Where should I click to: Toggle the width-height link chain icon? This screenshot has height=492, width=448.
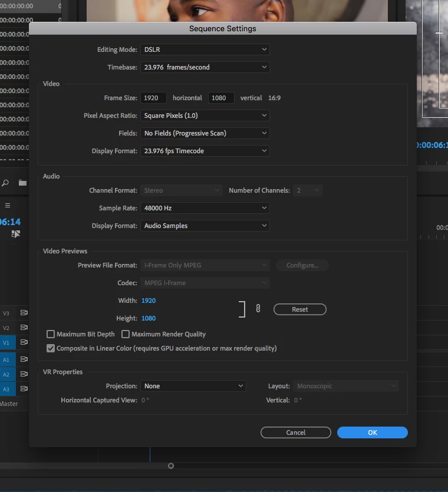click(258, 308)
